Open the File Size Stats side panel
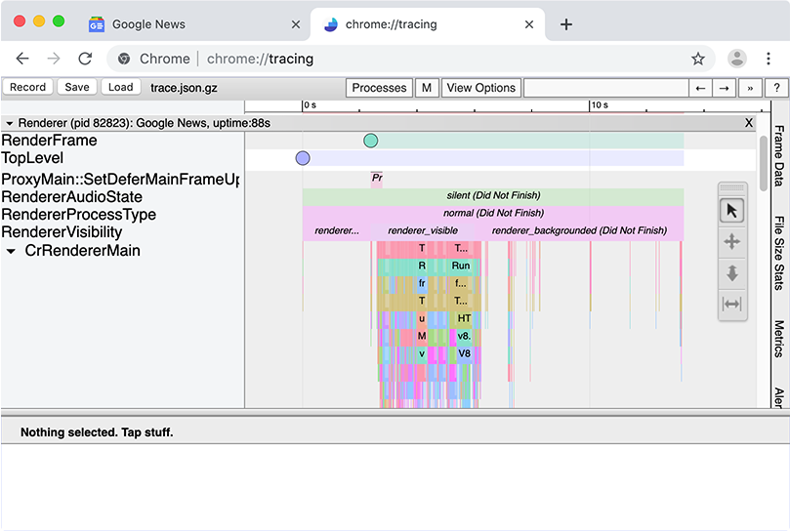790x532 pixels. pyautogui.click(x=779, y=253)
